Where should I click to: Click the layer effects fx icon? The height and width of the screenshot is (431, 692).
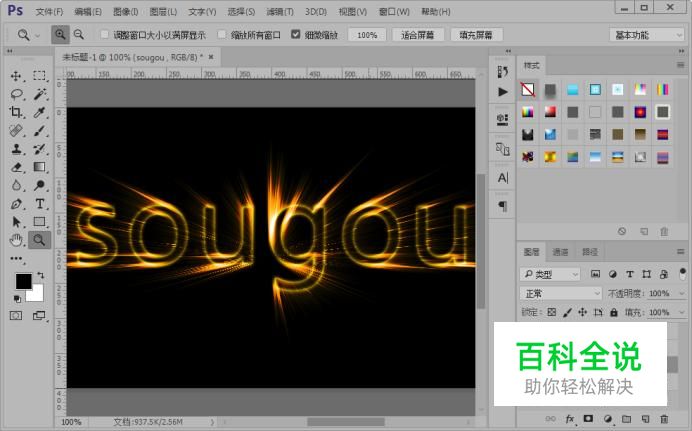tap(570, 419)
